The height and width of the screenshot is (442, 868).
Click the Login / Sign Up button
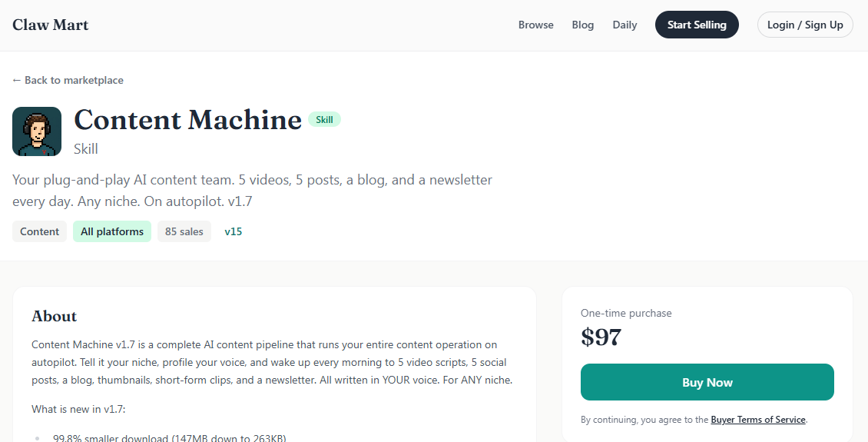805,25
